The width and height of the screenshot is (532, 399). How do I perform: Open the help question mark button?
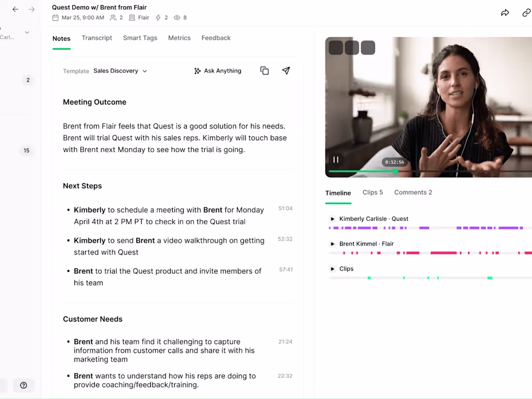coord(24,385)
